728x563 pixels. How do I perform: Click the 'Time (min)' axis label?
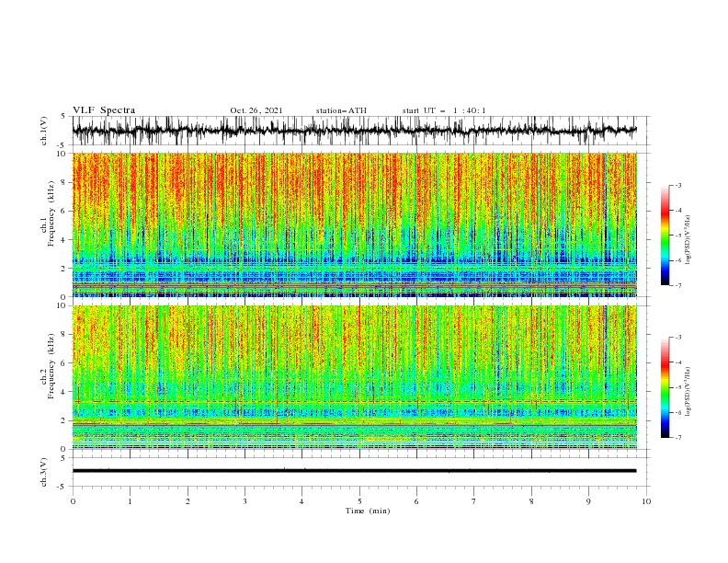click(368, 511)
